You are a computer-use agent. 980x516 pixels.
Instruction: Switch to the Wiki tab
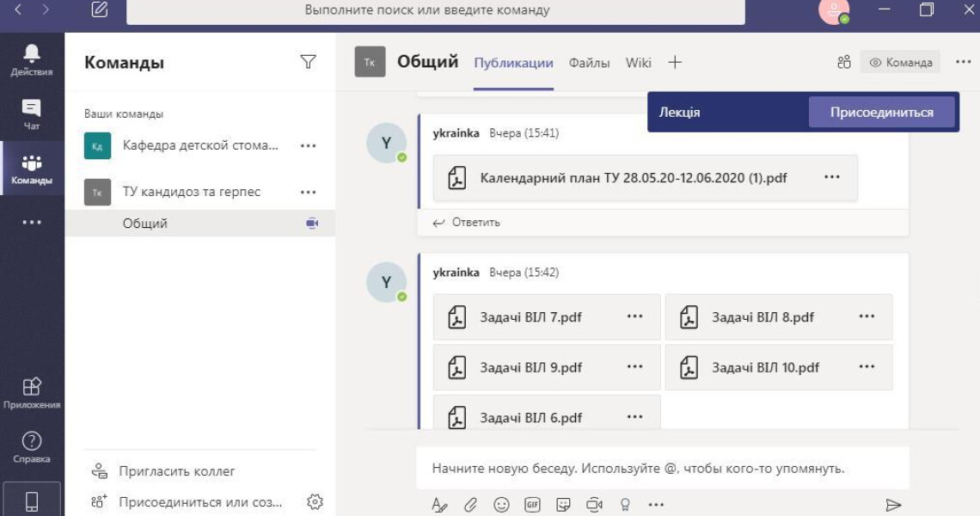pos(638,63)
